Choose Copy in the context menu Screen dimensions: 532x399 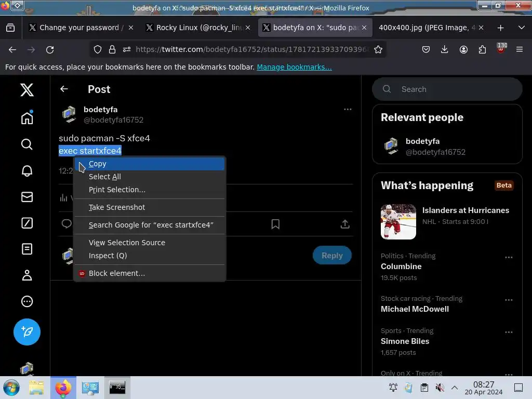point(149,164)
